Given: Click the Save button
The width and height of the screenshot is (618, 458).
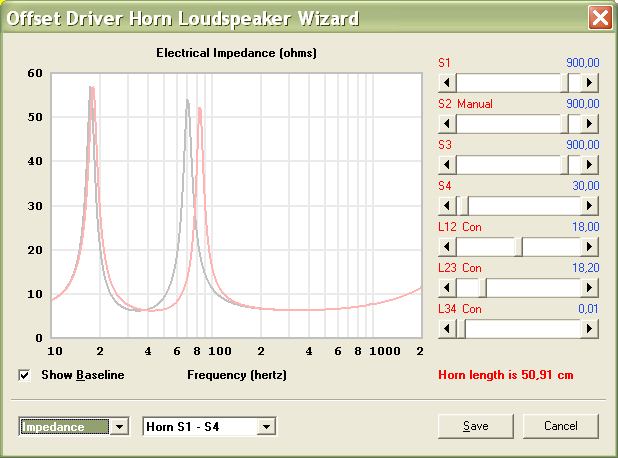Looking at the screenshot, I should tap(476, 426).
